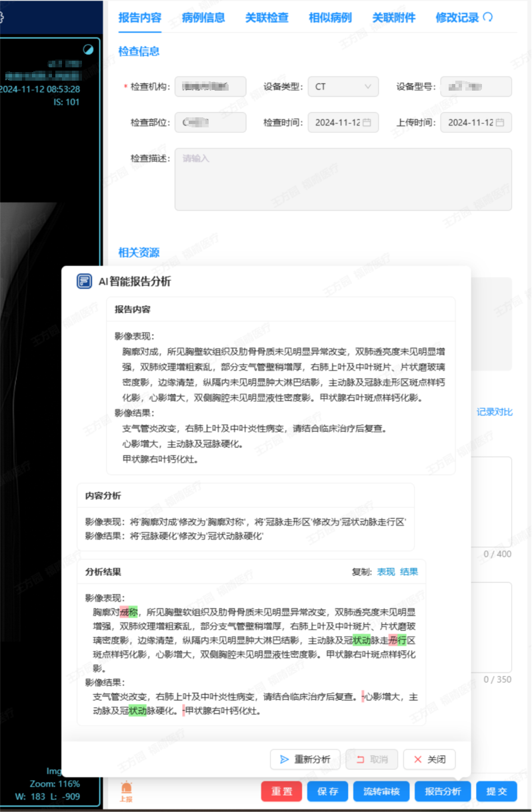532x812 pixels.
Task: Copy the 表现 analysis result
Action: pos(386,572)
